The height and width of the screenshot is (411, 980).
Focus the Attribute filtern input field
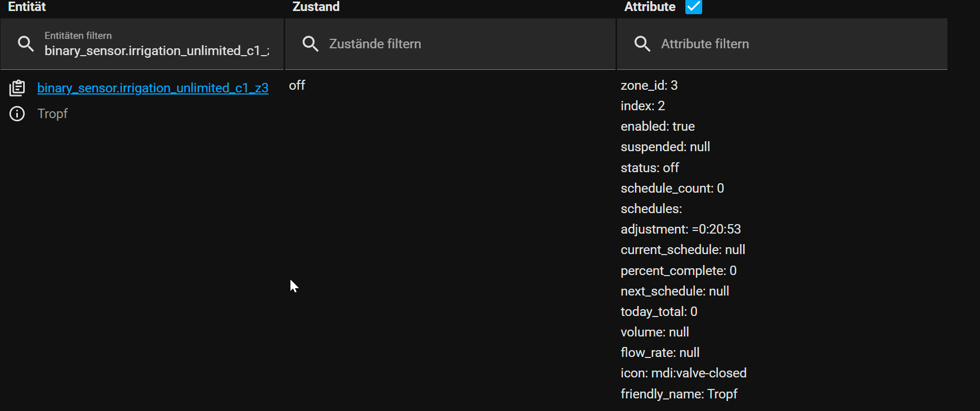pos(782,44)
